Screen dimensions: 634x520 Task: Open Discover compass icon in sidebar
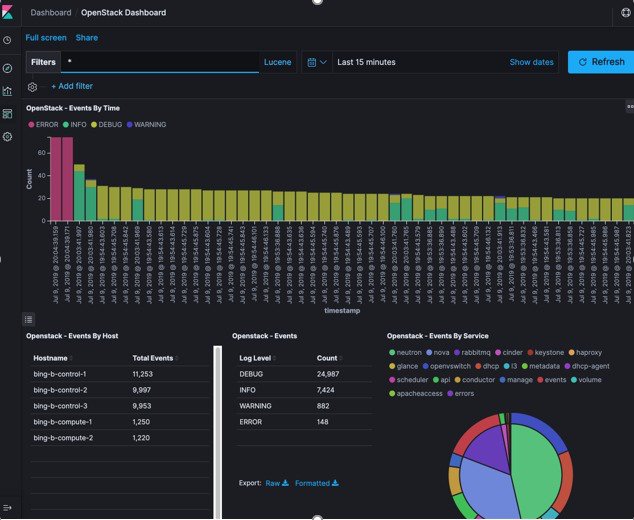pos(7,68)
